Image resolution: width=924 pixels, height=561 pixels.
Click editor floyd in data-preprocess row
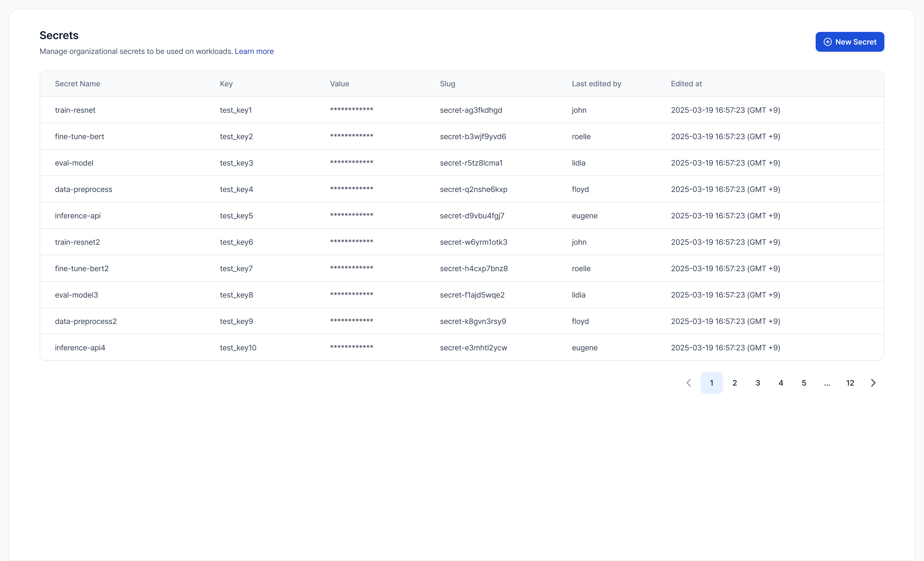click(x=580, y=189)
